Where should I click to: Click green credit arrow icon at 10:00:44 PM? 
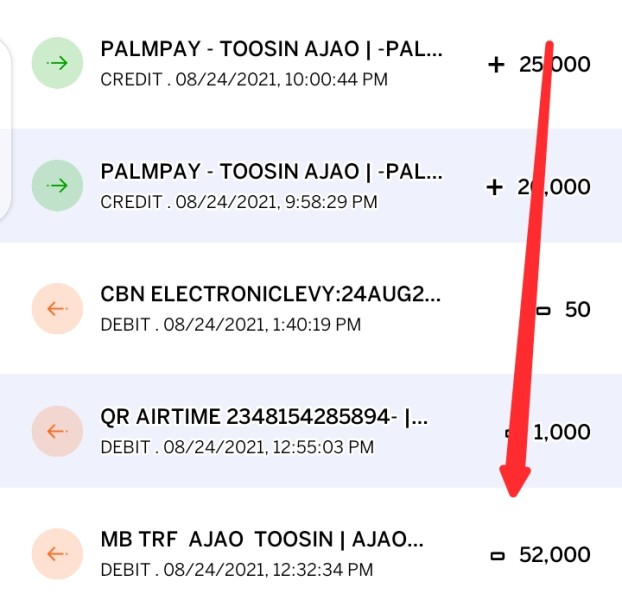[58, 63]
